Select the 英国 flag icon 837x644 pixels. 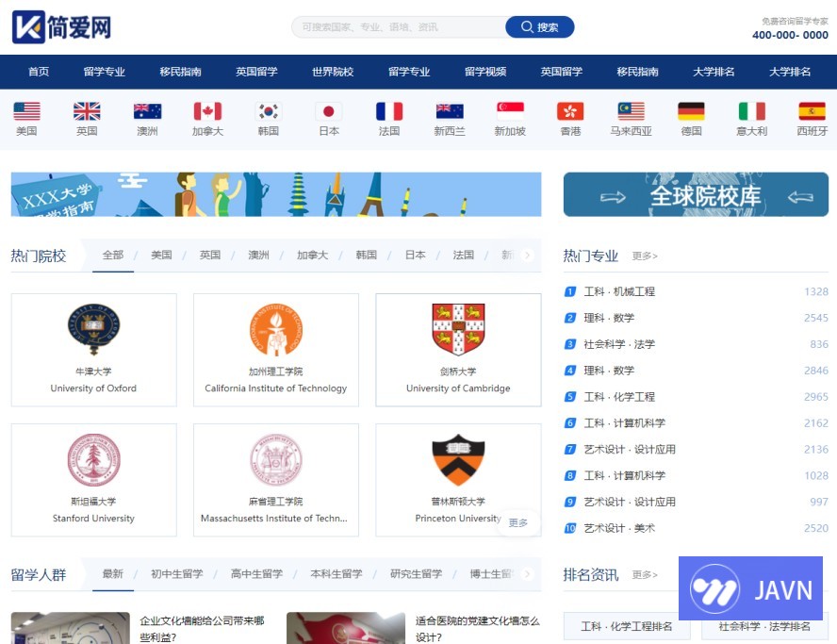87,111
